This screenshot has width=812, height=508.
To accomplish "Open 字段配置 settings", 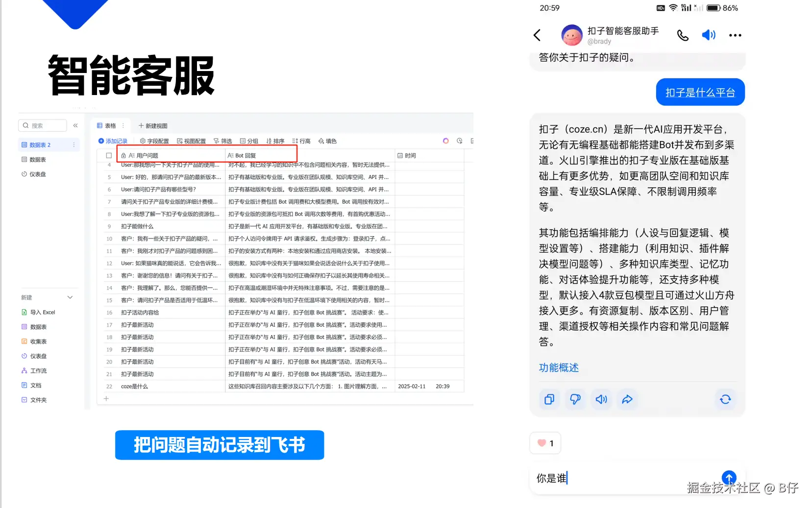I will [x=154, y=141].
